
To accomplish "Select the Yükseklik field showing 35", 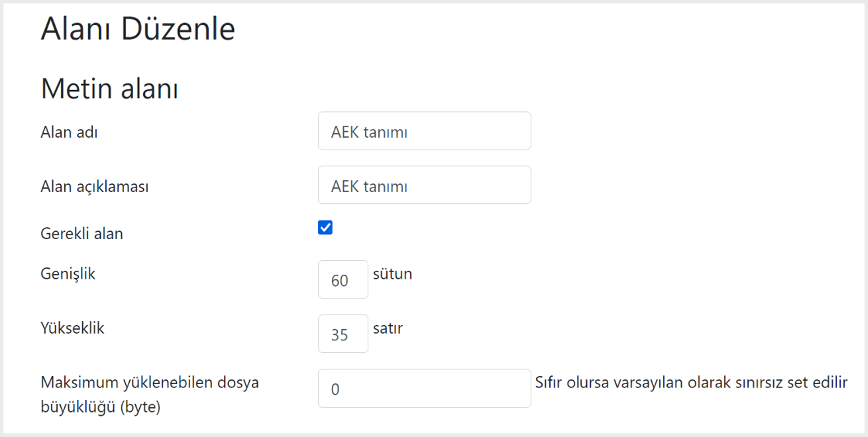I will tap(343, 334).
